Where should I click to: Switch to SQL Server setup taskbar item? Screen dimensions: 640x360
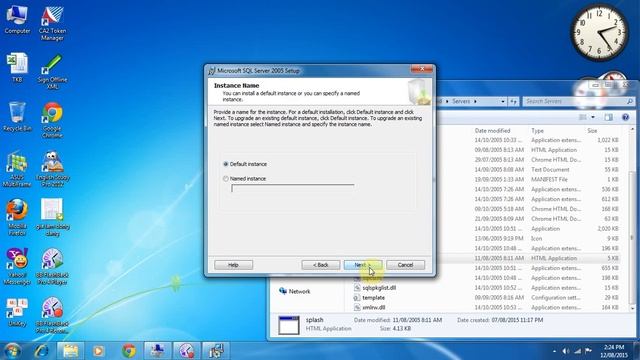216,351
